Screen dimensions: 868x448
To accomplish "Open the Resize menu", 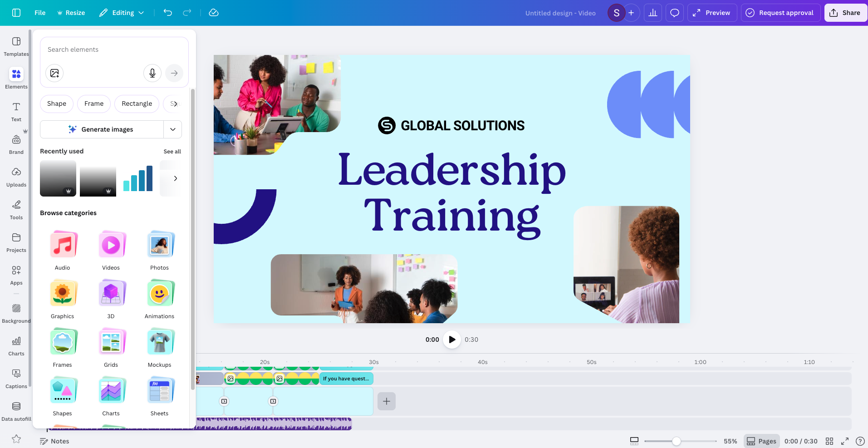I will [71, 13].
